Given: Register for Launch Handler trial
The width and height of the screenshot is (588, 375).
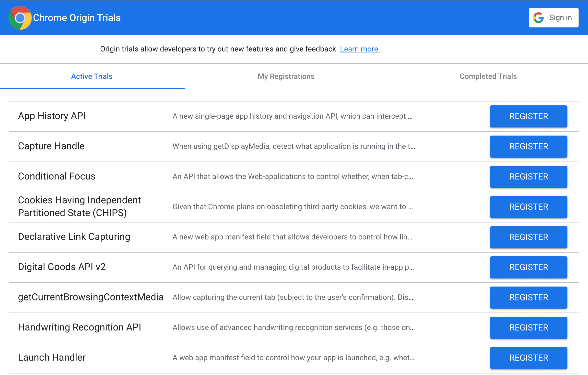Looking at the screenshot, I should tap(529, 357).
